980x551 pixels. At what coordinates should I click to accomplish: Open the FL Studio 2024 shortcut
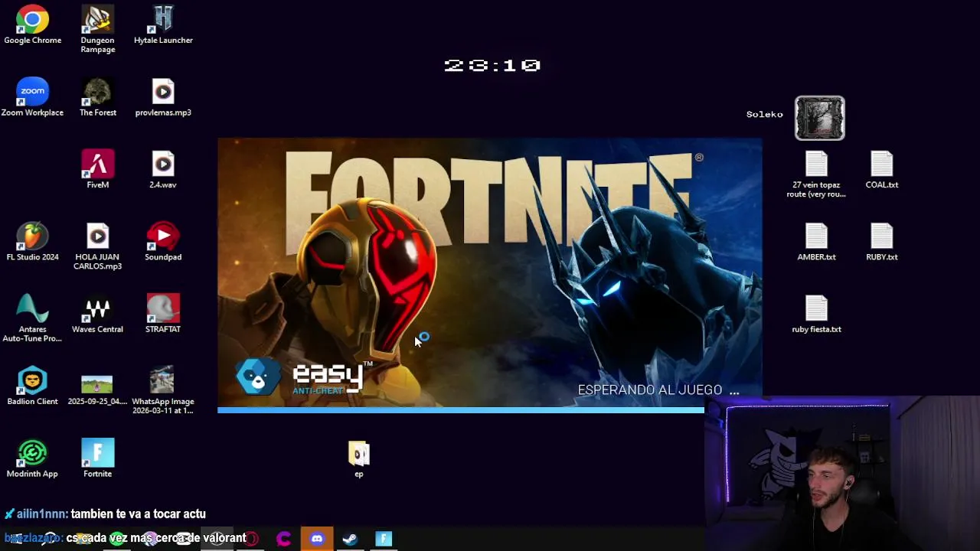[x=32, y=242]
